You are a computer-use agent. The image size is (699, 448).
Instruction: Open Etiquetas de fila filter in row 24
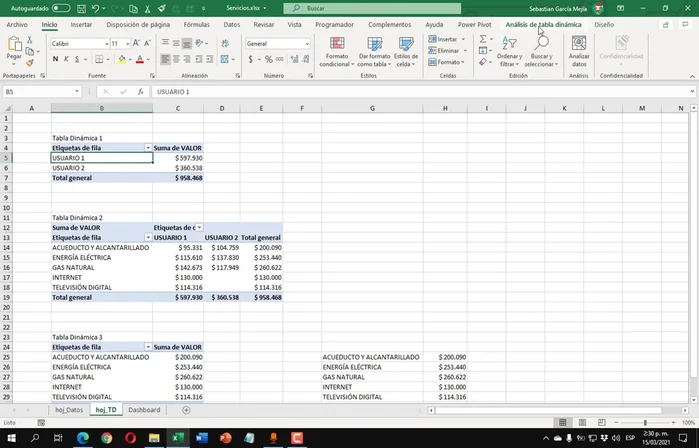pyautogui.click(x=148, y=347)
